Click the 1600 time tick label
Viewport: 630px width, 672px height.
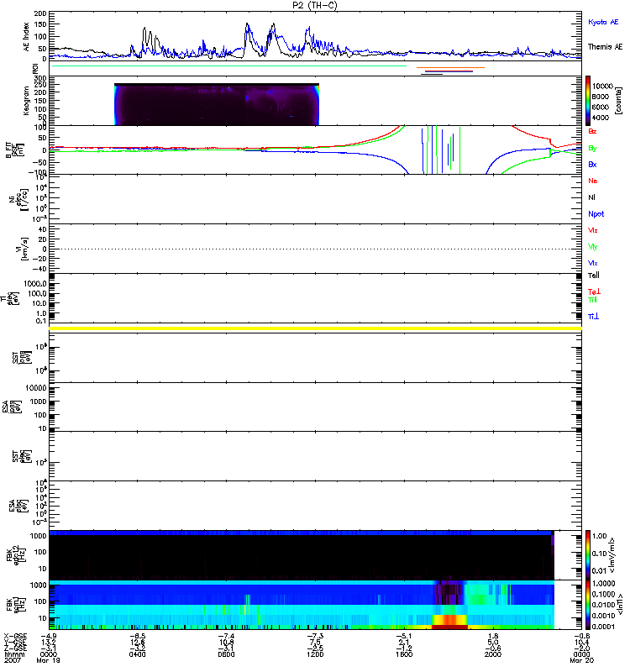404,654
